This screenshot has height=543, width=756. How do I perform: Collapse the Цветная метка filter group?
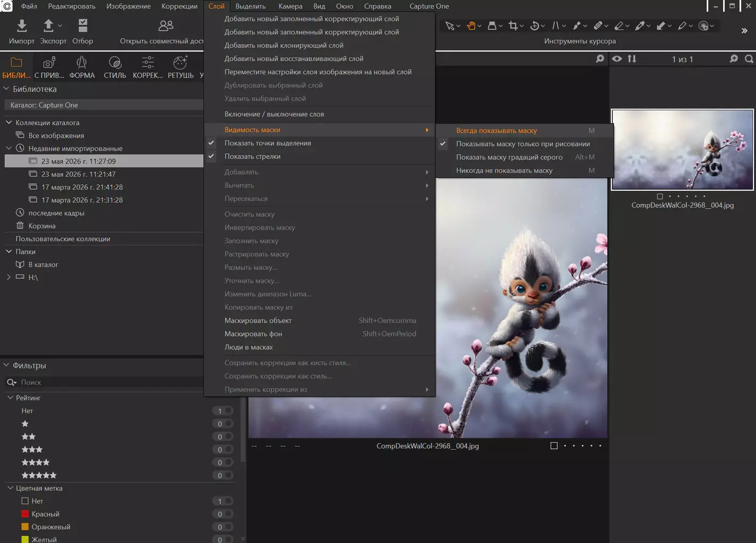10,488
